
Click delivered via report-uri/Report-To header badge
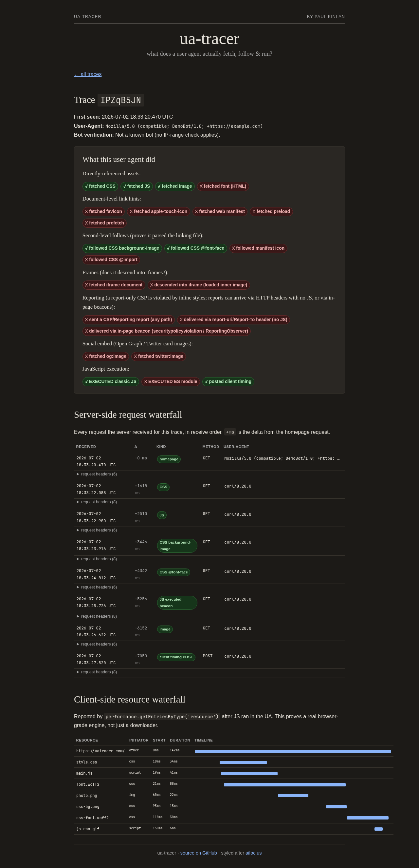tap(233, 320)
